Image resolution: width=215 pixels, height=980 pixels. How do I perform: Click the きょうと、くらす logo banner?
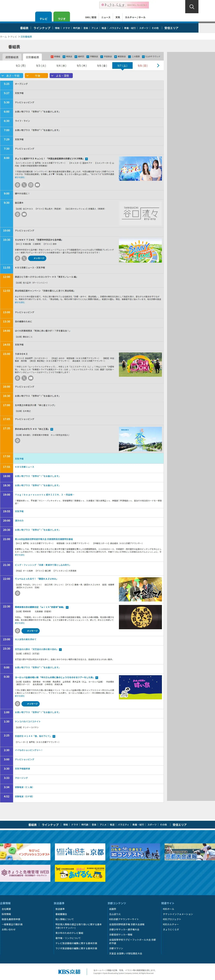(x=124, y=5)
